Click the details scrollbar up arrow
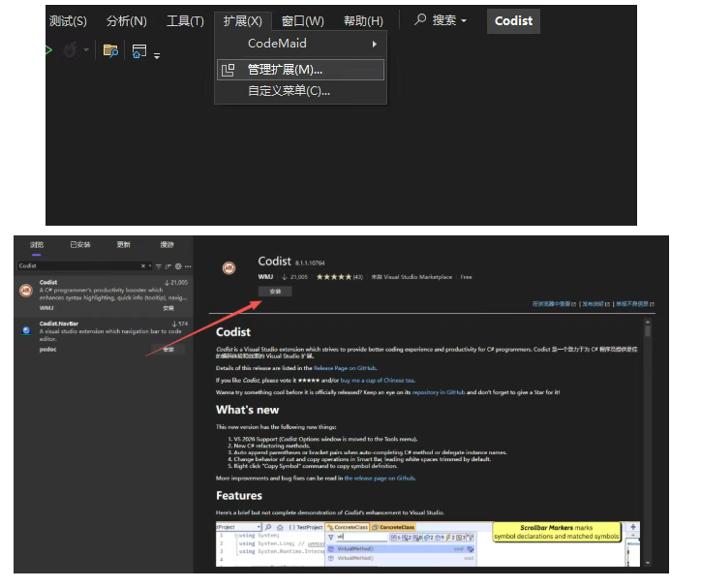 coord(648,321)
